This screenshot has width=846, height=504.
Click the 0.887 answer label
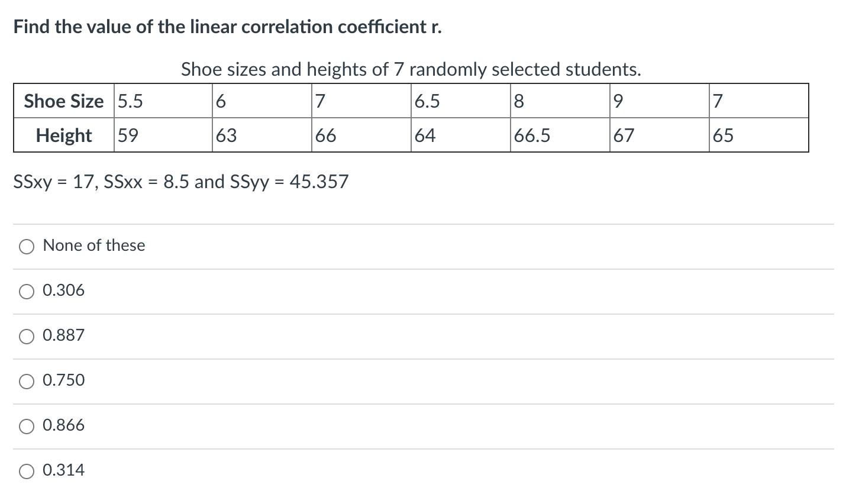(x=62, y=335)
